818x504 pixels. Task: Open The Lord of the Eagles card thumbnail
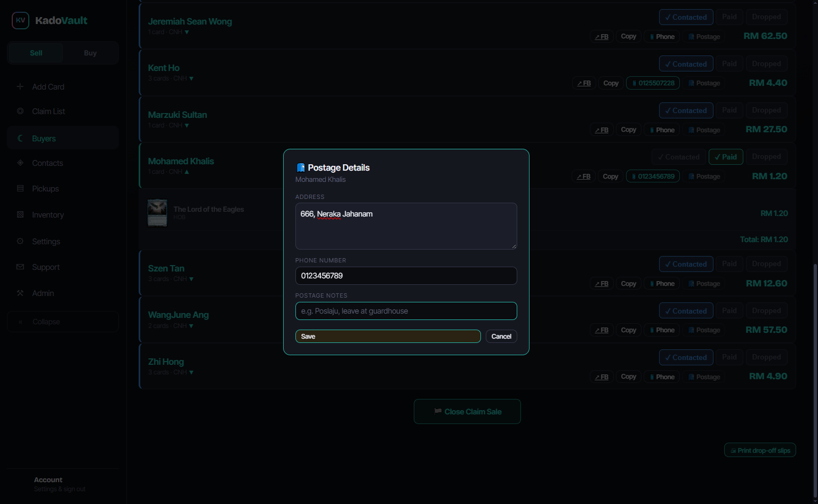pyautogui.click(x=157, y=213)
